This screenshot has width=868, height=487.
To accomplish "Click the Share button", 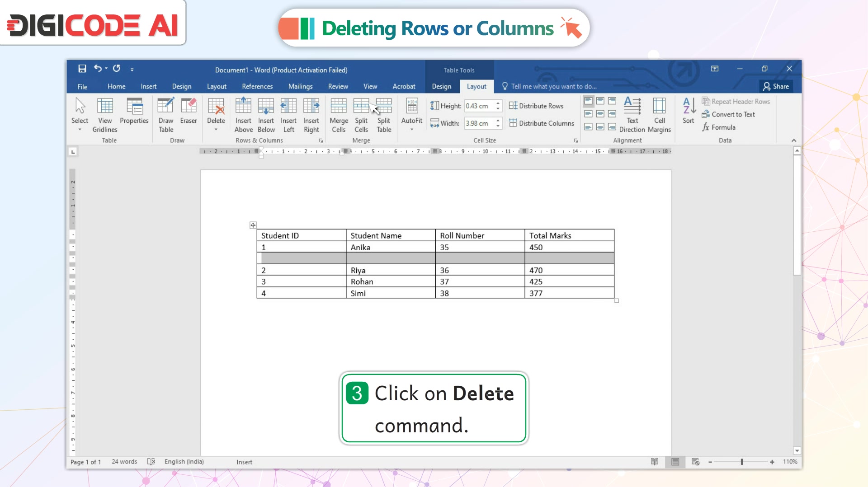I will click(x=776, y=86).
